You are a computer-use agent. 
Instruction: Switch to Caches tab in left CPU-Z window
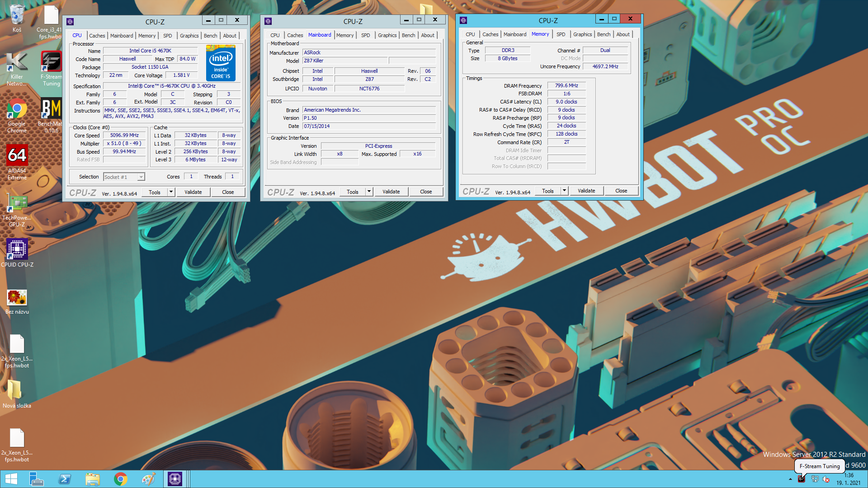(97, 36)
